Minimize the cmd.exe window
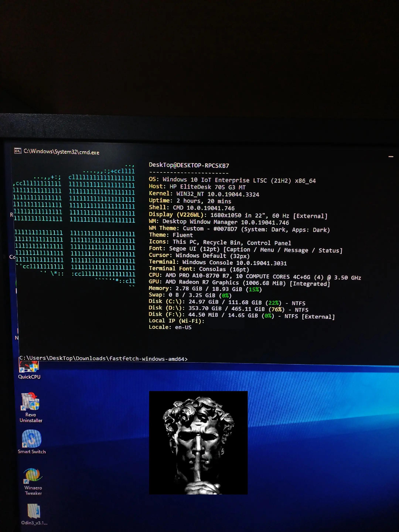 click(x=391, y=157)
